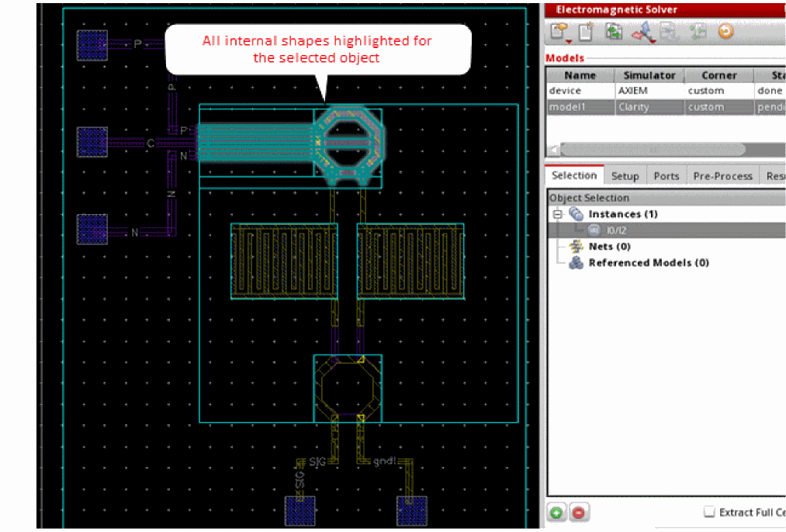Open the first toolbar icon's dropdown menu

pyautogui.click(x=569, y=40)
